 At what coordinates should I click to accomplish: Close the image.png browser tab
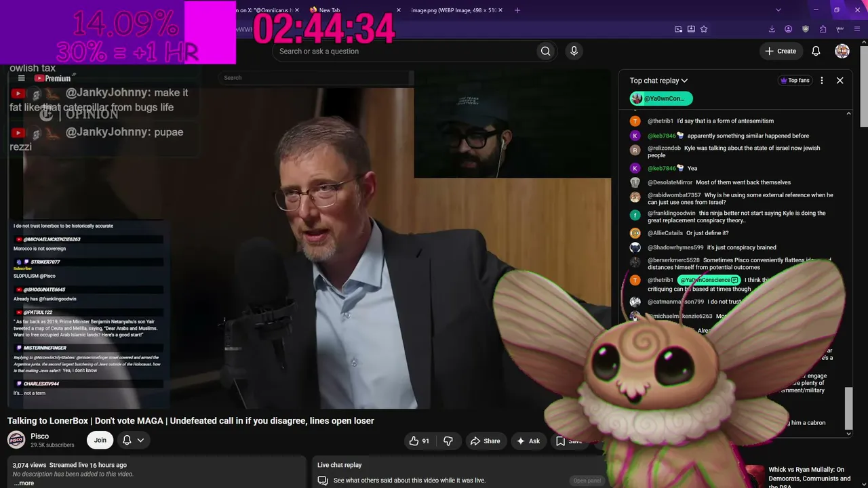point(501,10)
